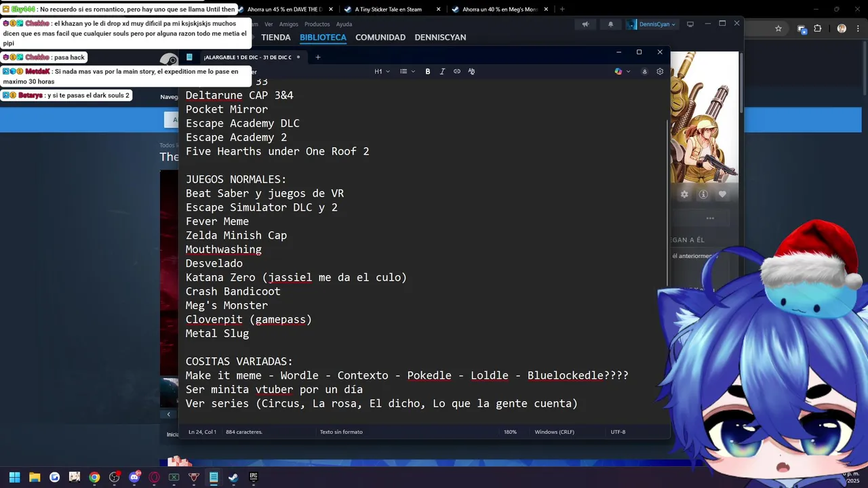Click the 'Deltarune CAP 3&4' line
This screenshot has width=868, height=488.
(239, 96)
